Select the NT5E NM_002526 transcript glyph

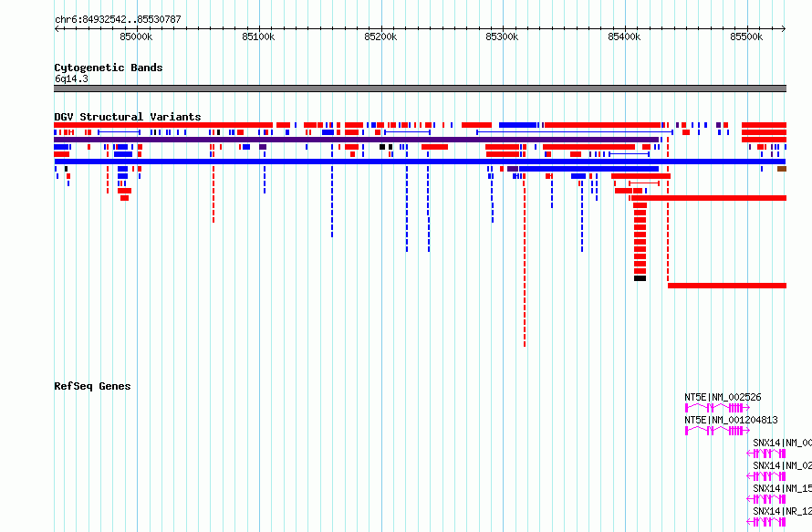pyautogui.click(x=717, y=408)
